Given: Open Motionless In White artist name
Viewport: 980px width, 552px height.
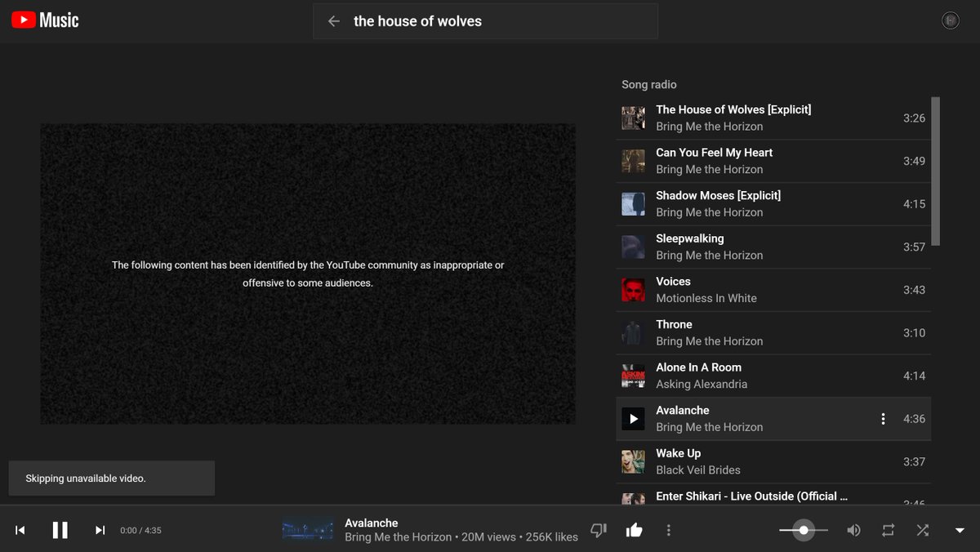Looking at the screenshot, I should click(x=706, y=298).
